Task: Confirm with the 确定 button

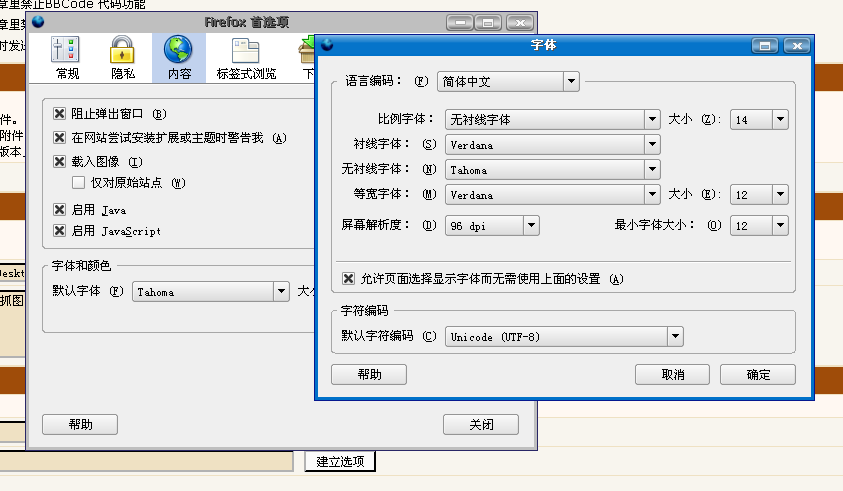Action: point(758,374)
